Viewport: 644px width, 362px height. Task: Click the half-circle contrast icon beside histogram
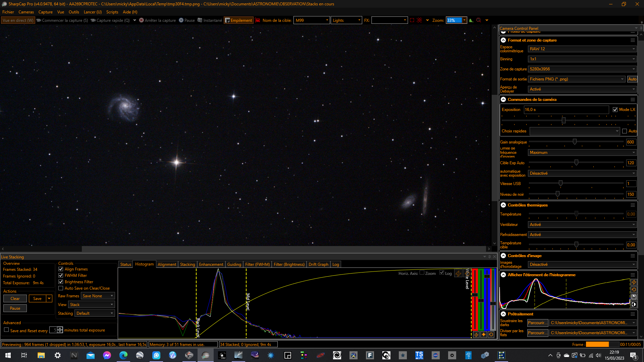[x=634, y=304]
